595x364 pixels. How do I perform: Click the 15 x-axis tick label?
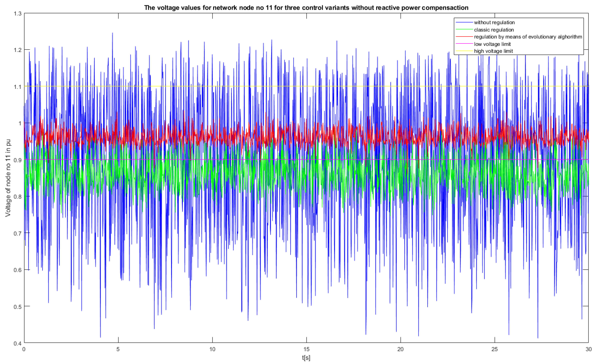click(x=306, y=349)
